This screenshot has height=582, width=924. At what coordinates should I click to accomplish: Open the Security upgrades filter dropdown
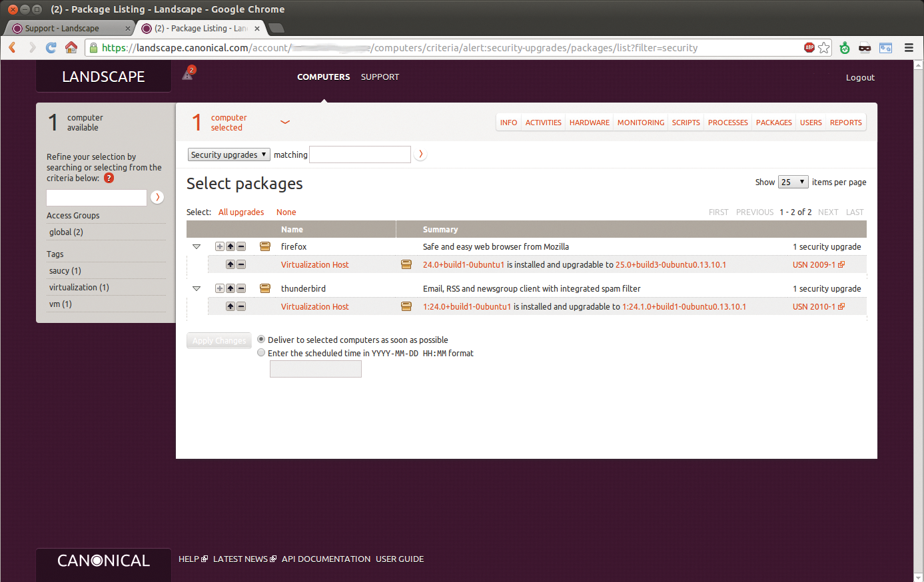click(229, 154)
